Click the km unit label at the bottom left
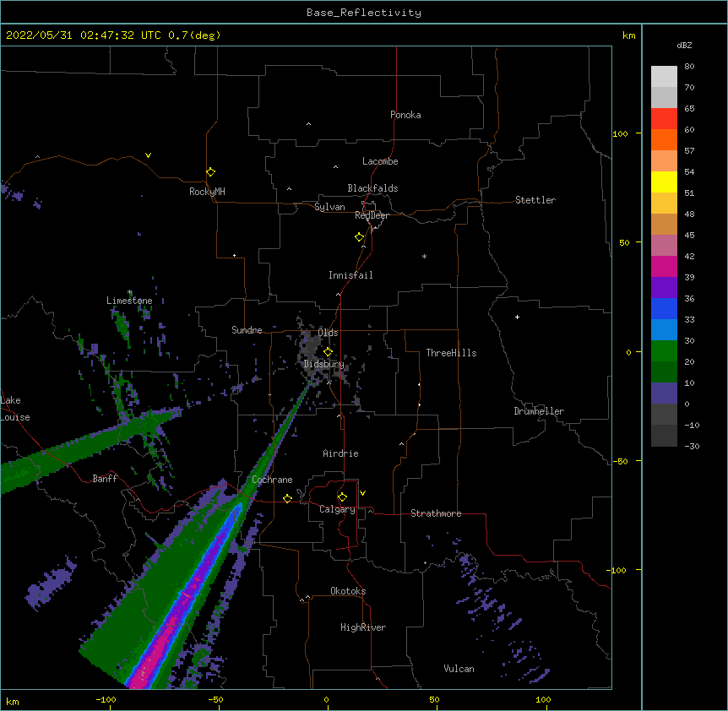 tap(13, 701)
